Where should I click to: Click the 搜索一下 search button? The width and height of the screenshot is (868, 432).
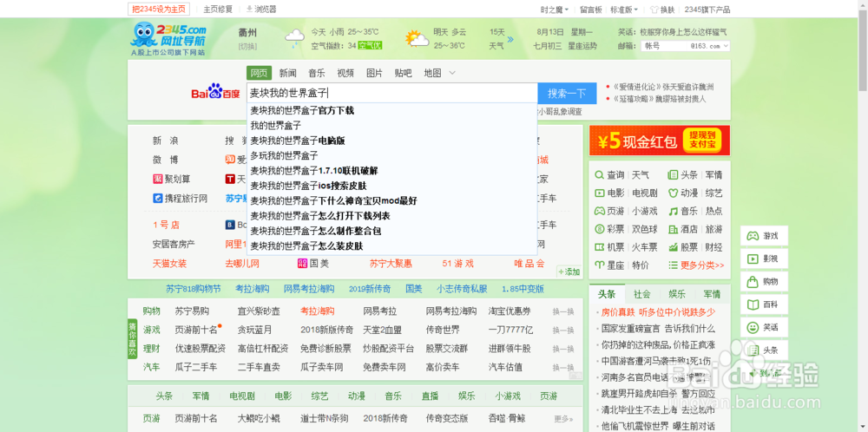click(x=567, y=93)
